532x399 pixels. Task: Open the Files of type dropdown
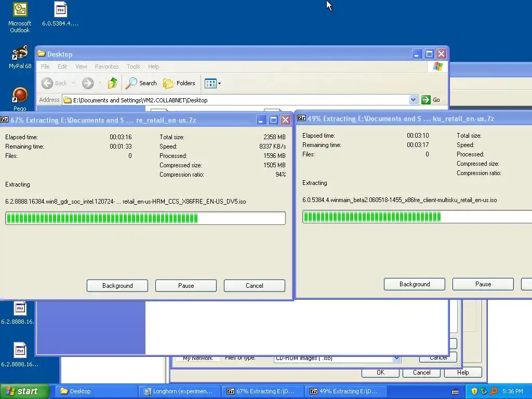click(x=396, y=358)
